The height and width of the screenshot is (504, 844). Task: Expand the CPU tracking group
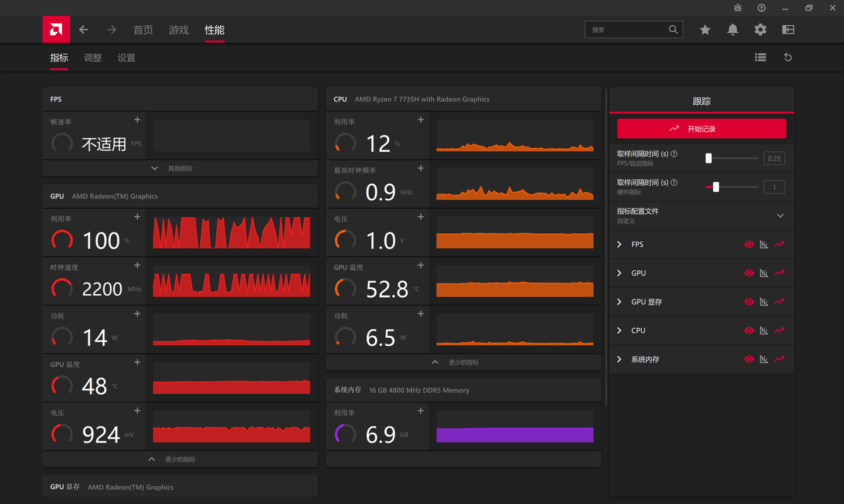click(620, 331)
